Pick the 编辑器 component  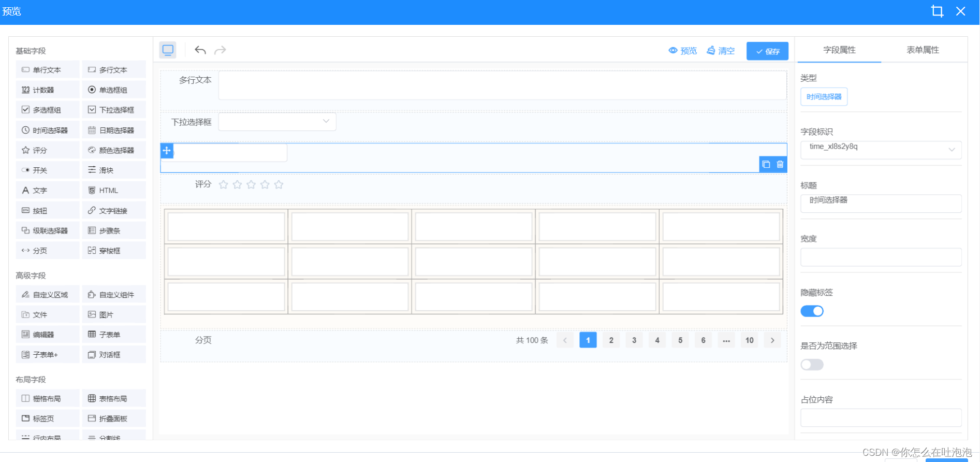pyautogui.click(x=48, y=335)
